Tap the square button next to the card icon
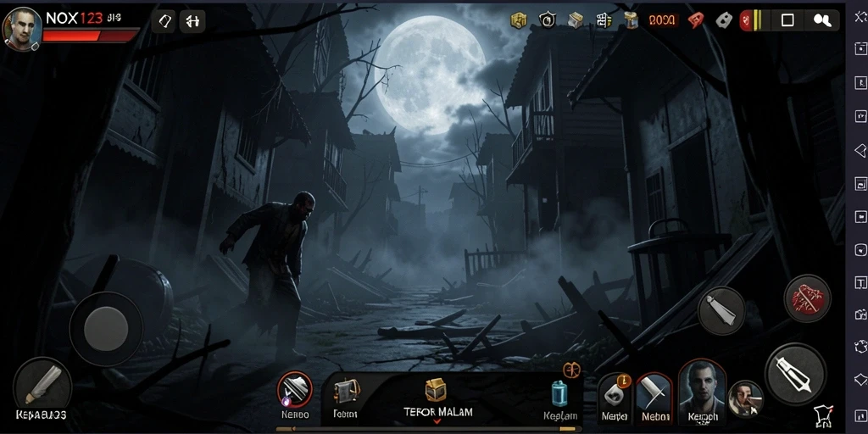The height and width of the screenshot is (434, 868). click(192, 21)
